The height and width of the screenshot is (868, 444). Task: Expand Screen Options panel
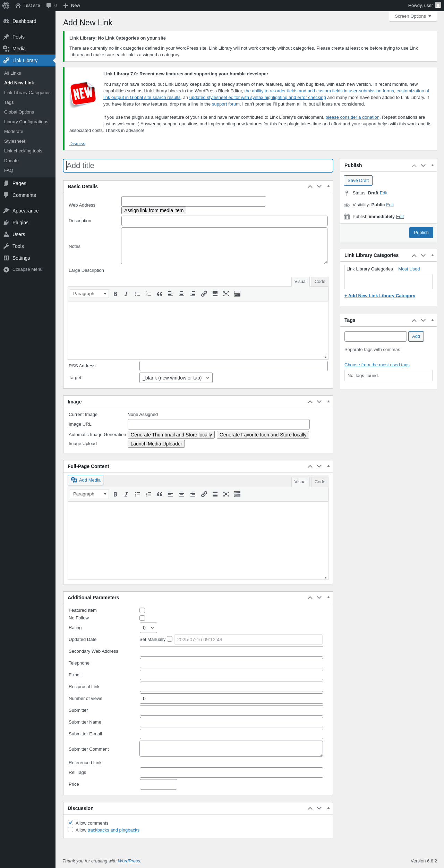click(413, 16)
